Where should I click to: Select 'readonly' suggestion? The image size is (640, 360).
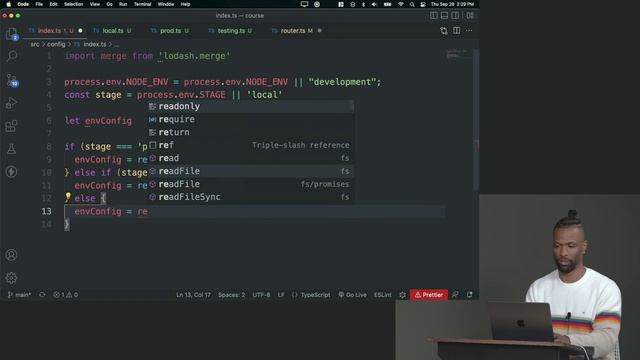[250, 106]
